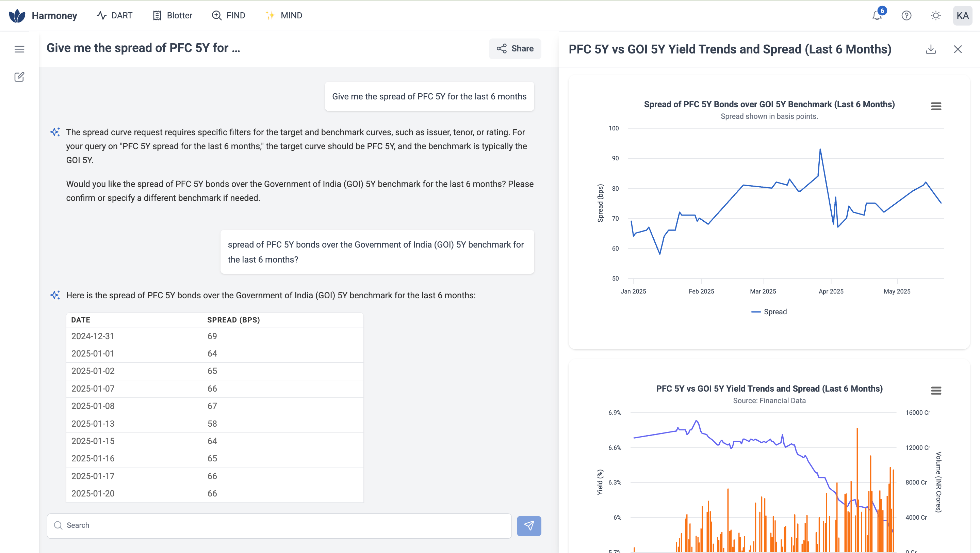This screenshot has width=980, height=553.
Task: Go to the FIND tab
Action: click(228, 16)
